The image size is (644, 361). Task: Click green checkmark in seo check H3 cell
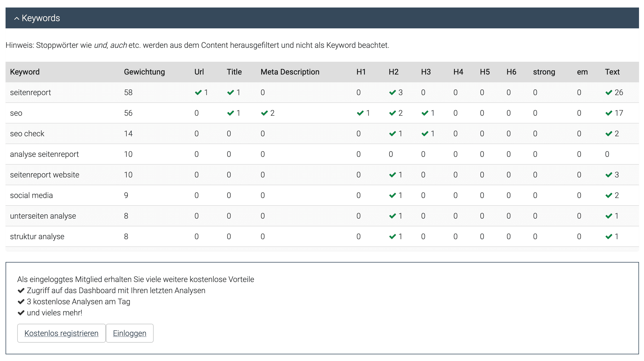tap(425, 133)
